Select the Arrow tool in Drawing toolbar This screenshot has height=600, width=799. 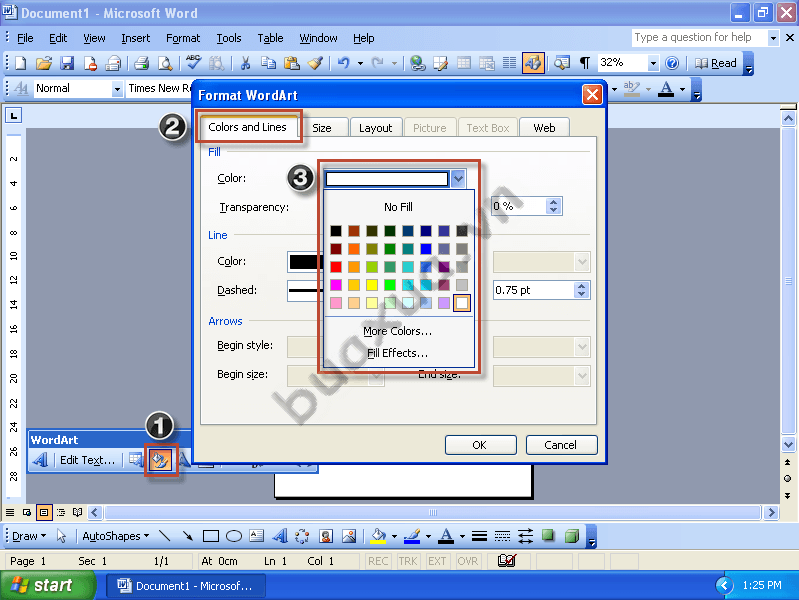pos(188,536)
